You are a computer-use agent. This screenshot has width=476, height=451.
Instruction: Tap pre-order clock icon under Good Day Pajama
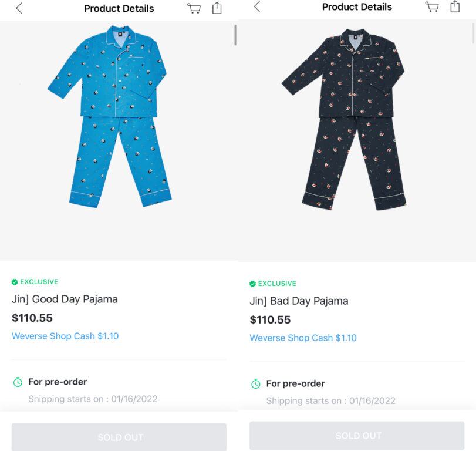click(18, 382)
